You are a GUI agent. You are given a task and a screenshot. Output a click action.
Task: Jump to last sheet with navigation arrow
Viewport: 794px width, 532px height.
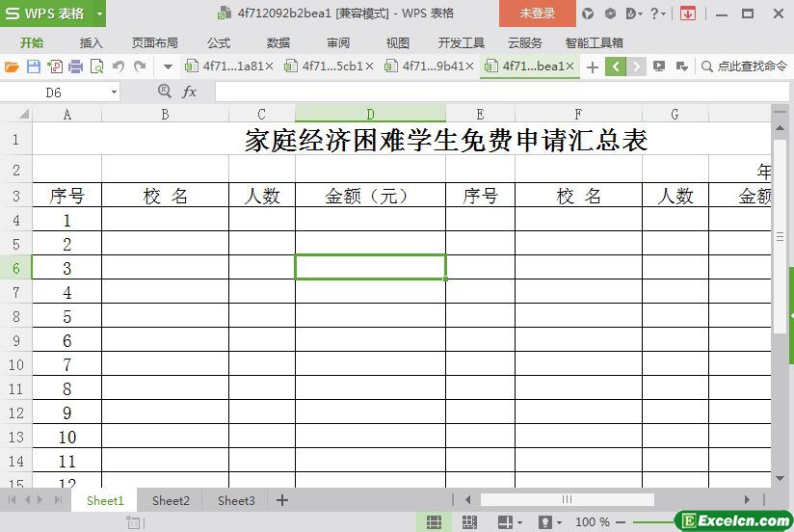coord(58,500)
